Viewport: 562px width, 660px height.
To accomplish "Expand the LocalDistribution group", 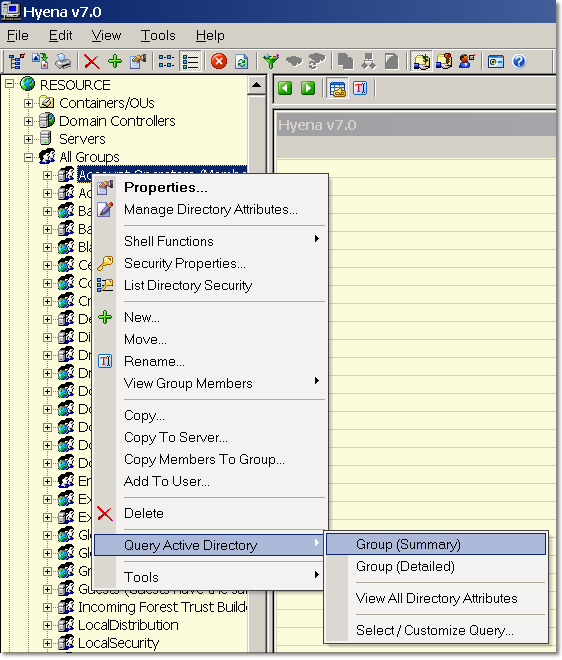I will click(47, 625).
